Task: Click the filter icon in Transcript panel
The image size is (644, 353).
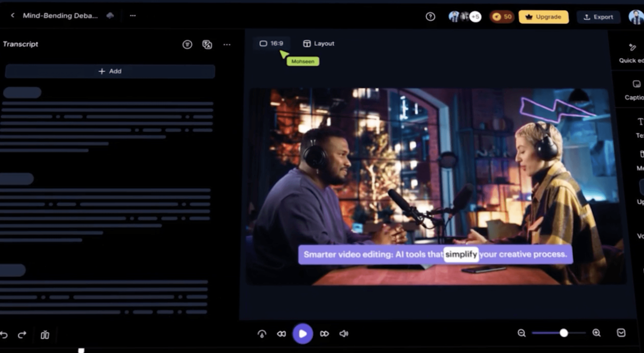Action: coord(187,44)
